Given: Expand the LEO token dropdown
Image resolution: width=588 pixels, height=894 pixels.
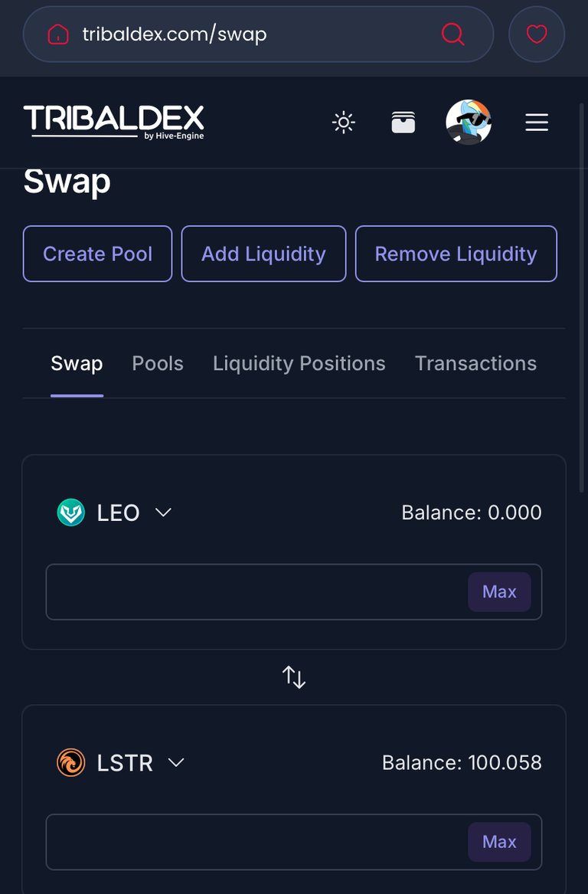Looking at the screenshot, I should (164, 512).
